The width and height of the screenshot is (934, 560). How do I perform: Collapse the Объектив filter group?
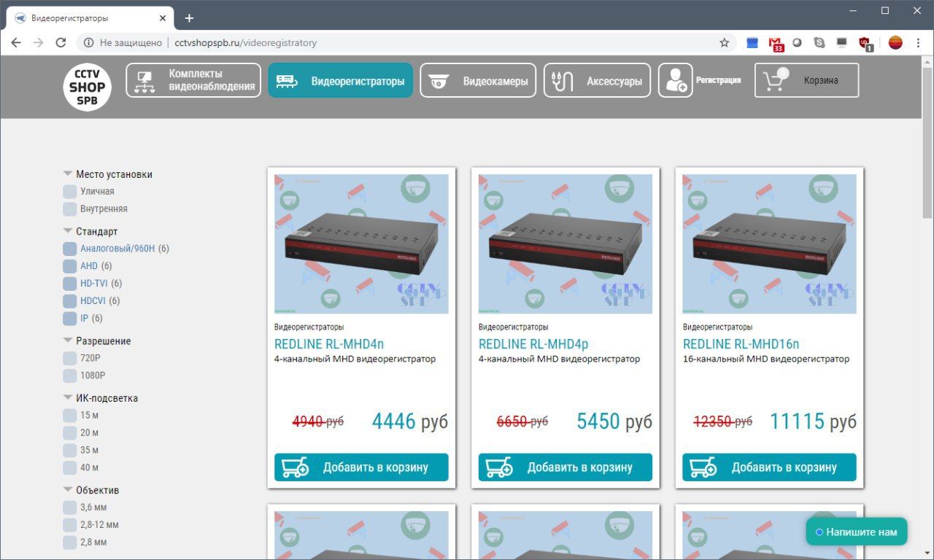coord(68,489)
